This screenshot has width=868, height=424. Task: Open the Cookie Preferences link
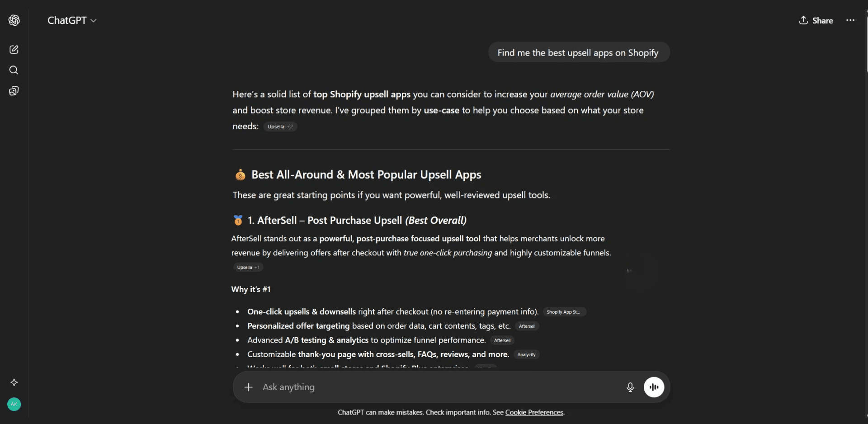(x=534, y=412)
